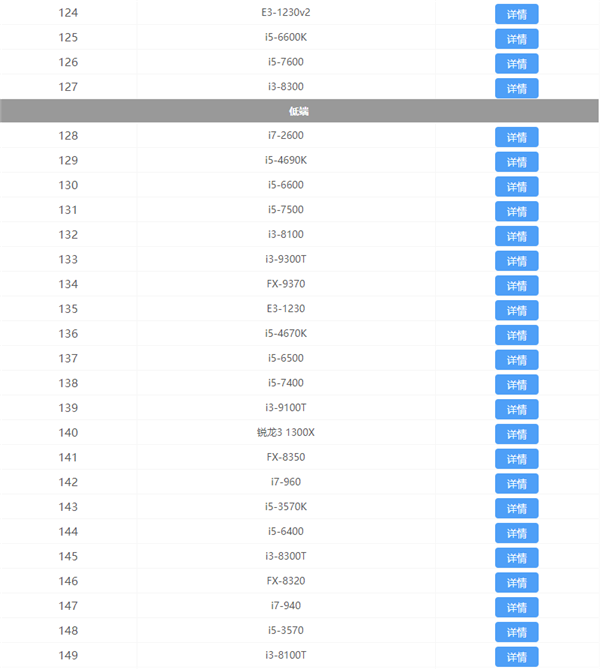Click 详情 for i3-8100T
The height and width of the screenshot is (669, 600).
tap(516, 656)
